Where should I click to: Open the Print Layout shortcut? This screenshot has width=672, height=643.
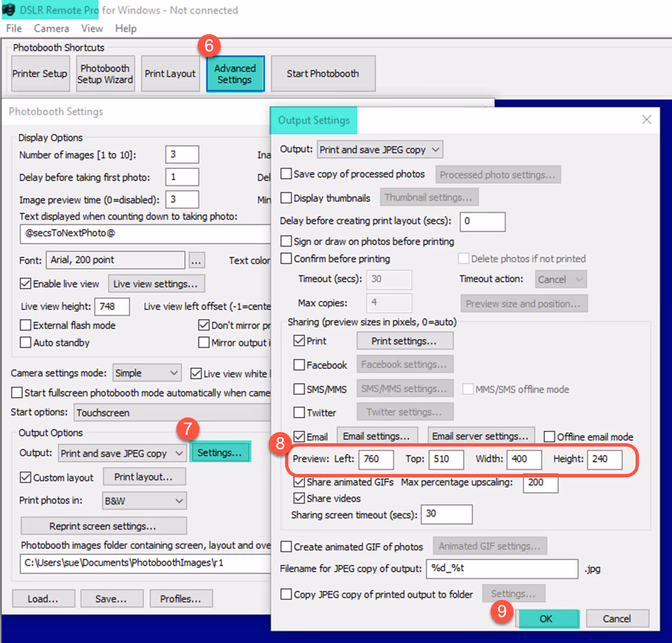point(170,74)
